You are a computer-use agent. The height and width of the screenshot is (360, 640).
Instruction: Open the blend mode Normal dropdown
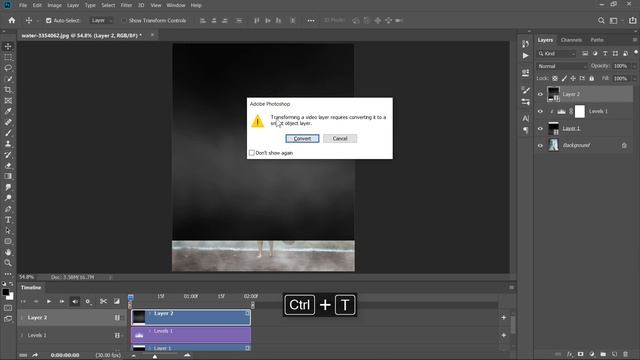pos(562,66)
